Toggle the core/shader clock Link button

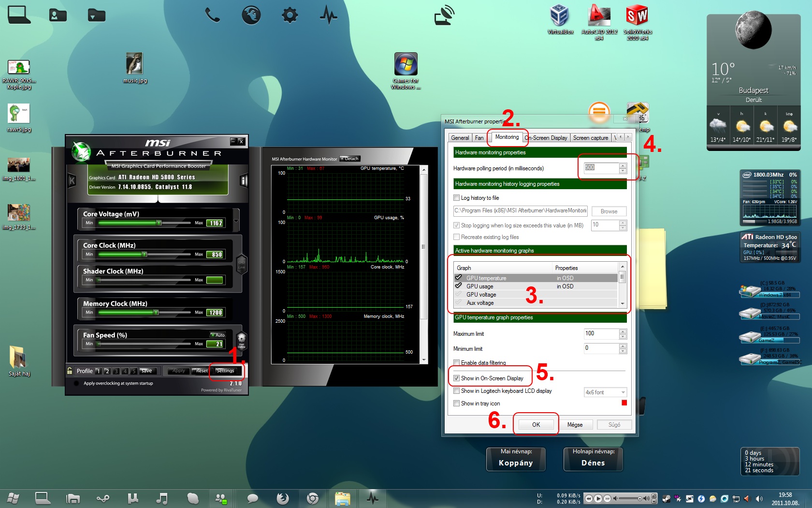tap(242, 264)
